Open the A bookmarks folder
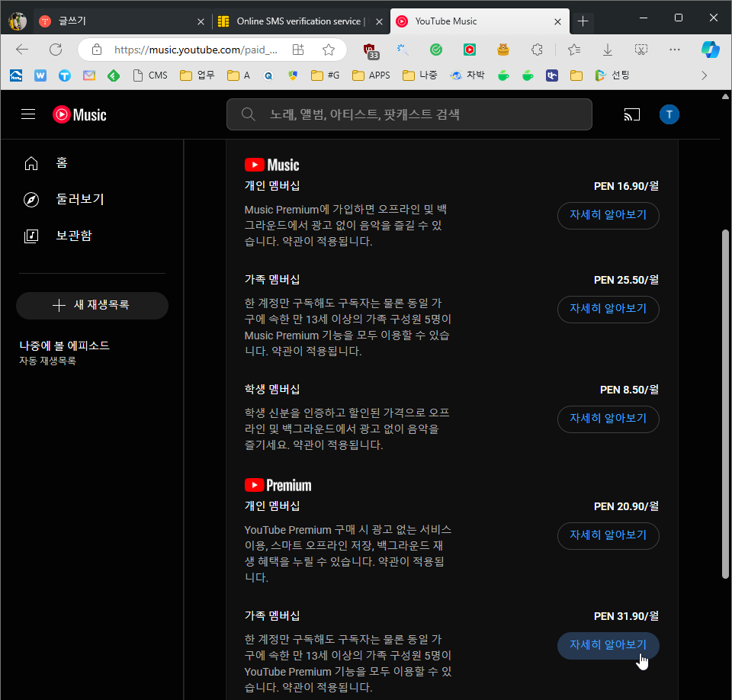Viewport: 732px width, 700px height. (x=239, y=75)
